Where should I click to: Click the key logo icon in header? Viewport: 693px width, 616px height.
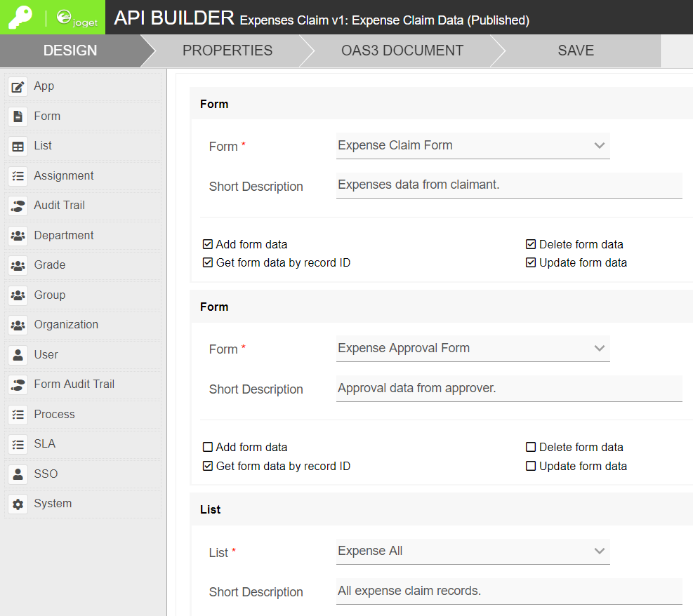20,17
